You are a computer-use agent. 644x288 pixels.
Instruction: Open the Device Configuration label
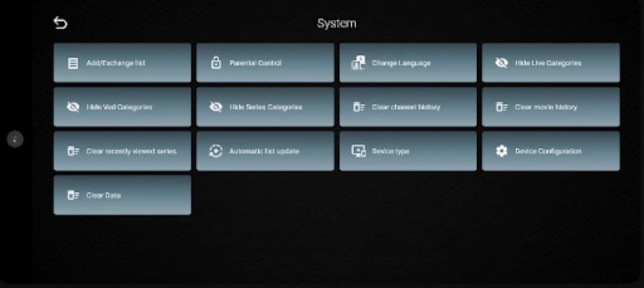(x=548, y=151)
